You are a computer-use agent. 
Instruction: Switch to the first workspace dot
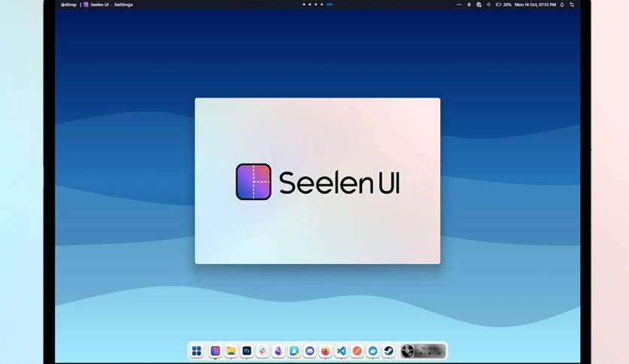(x=304, y=5)
